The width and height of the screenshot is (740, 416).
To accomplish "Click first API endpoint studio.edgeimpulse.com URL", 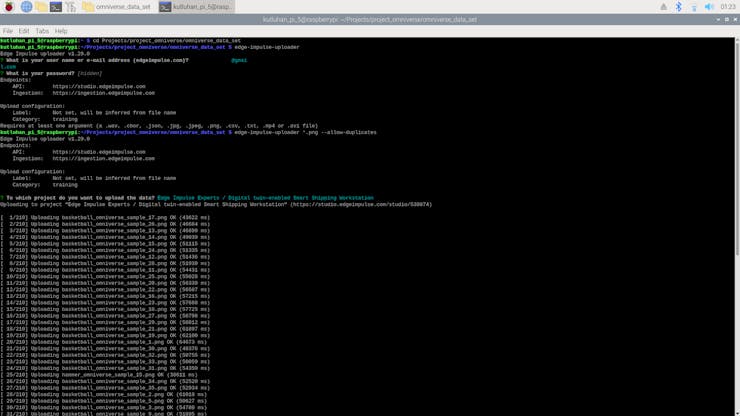I will 99,86.
